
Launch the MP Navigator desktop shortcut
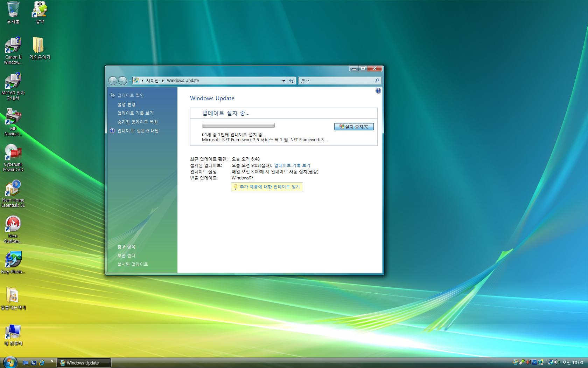pos(13,122)
